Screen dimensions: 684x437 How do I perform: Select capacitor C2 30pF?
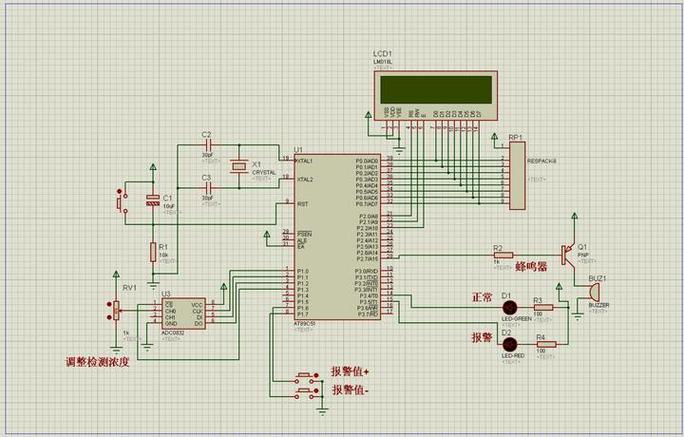(x=209, y=145)
